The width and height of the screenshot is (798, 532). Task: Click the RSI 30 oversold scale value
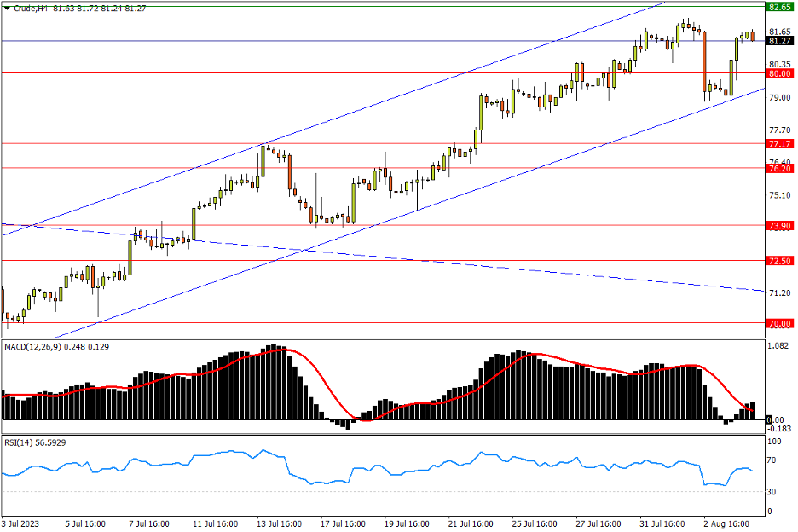point(775,492)
